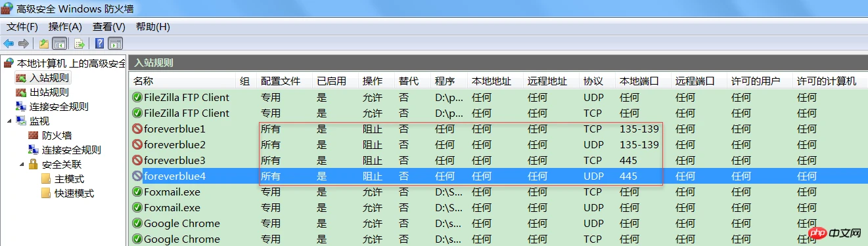Select 连接安全规则 under 本地计算机
The width and height of the screenshot is (868, 246).
[58, 107]
